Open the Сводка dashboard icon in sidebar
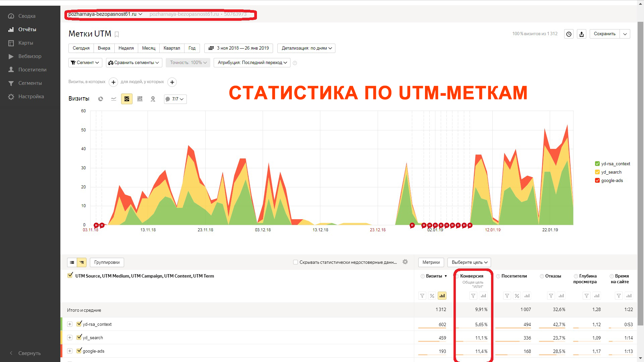Screen dimensions: 644x362 pyautogui.click(x=11, y=16)
